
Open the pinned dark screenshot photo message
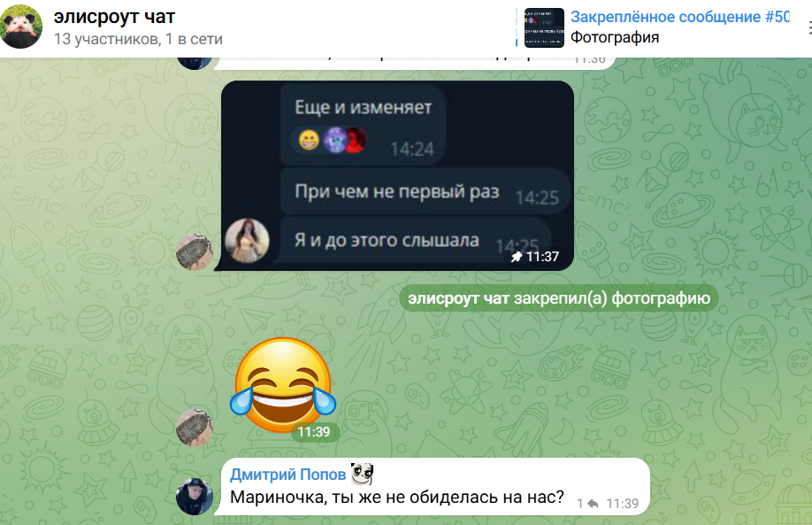397,175
